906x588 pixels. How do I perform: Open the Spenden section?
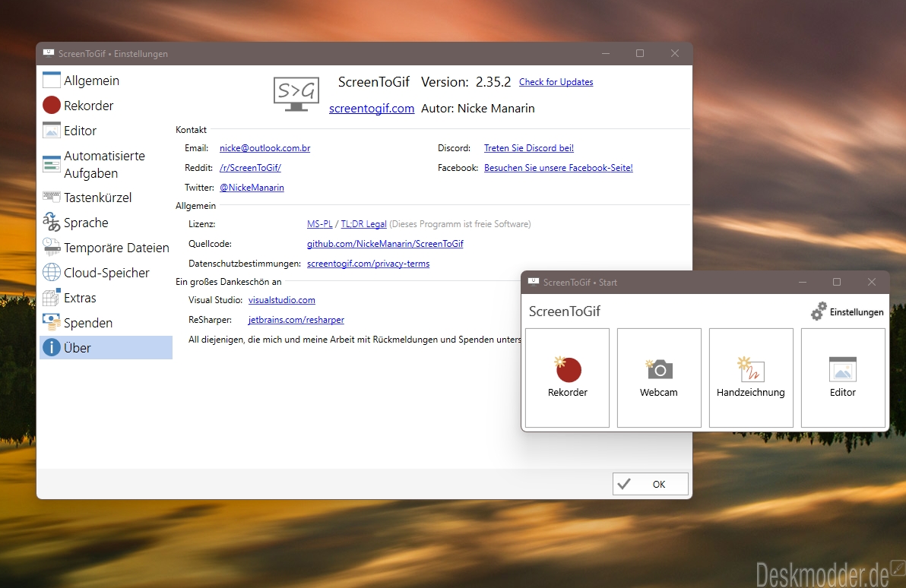[87, 323]
